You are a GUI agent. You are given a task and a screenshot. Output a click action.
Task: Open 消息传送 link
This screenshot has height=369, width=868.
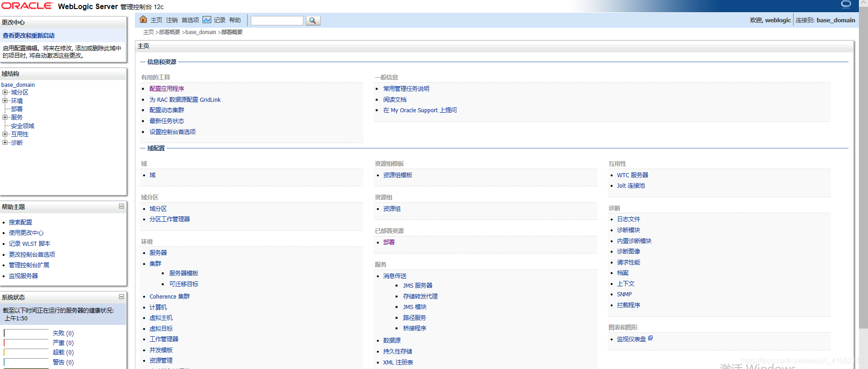395,276
